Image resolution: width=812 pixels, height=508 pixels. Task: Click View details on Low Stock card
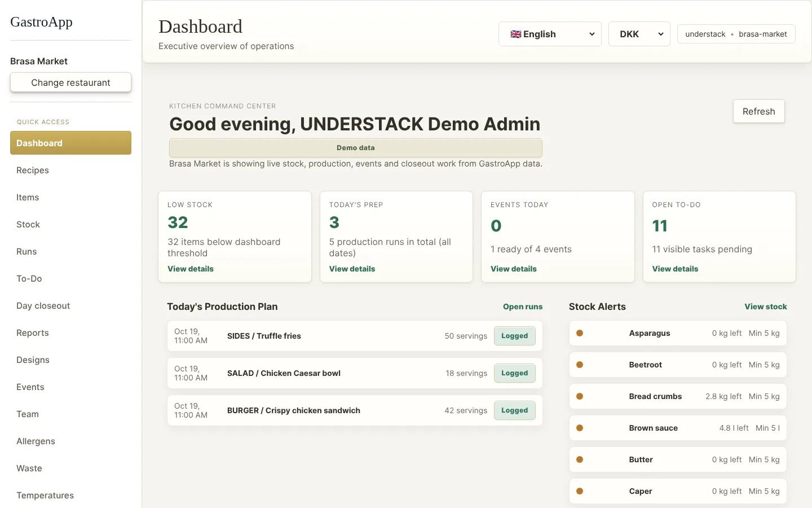pyautogui.click(x=191, y=269)
